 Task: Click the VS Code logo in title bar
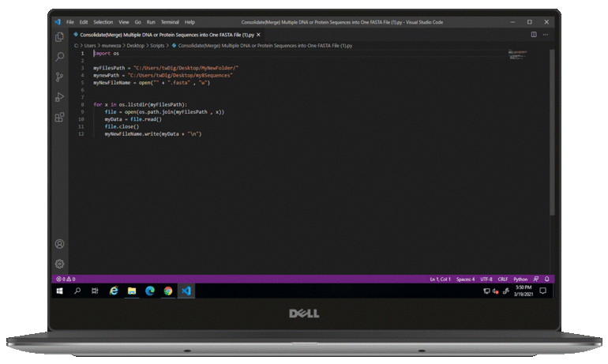tap(58, 22)
